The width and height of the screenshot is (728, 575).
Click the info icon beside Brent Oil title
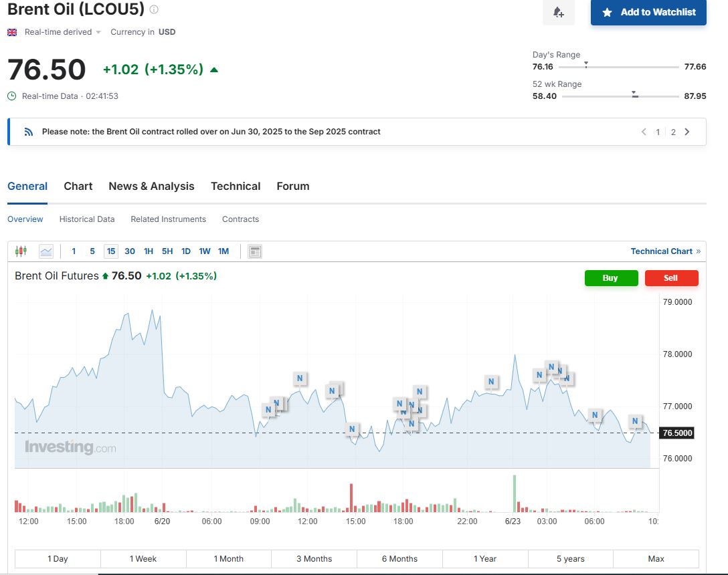[154, 9]
